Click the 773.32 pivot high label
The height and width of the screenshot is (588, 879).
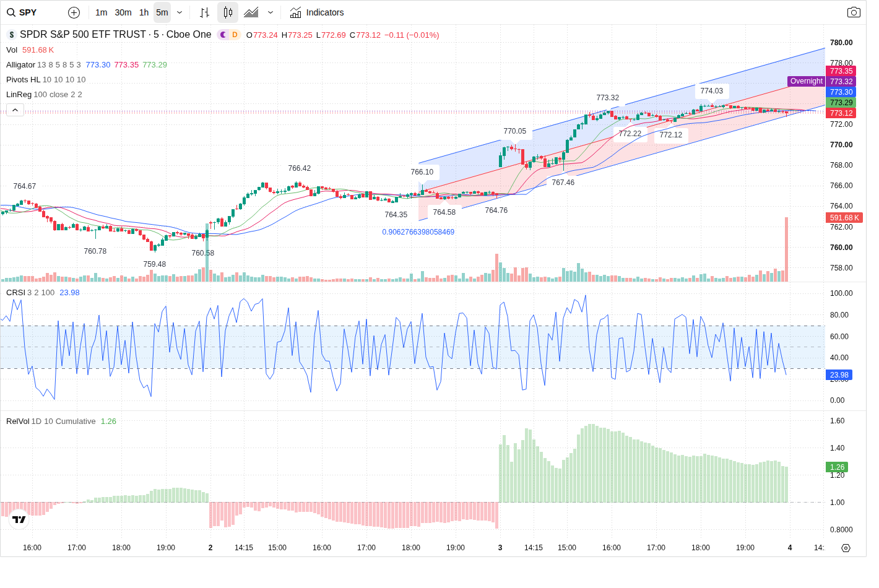click(607, 98)
